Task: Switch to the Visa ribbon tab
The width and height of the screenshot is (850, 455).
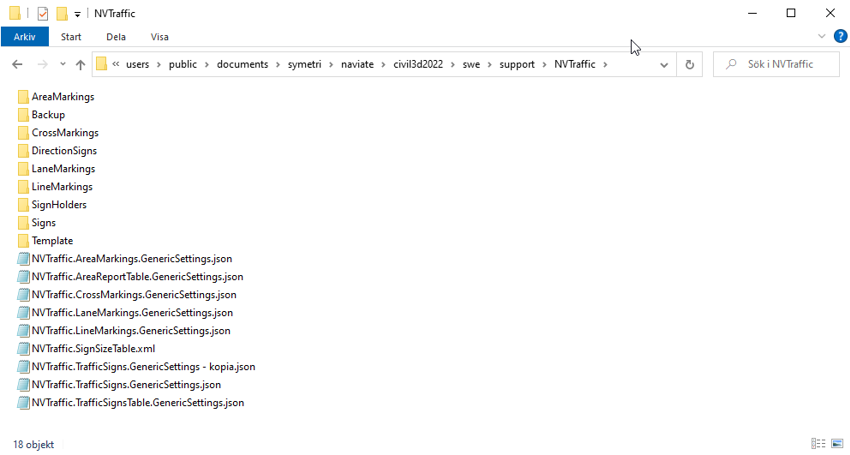Action: tap(159, 37)
